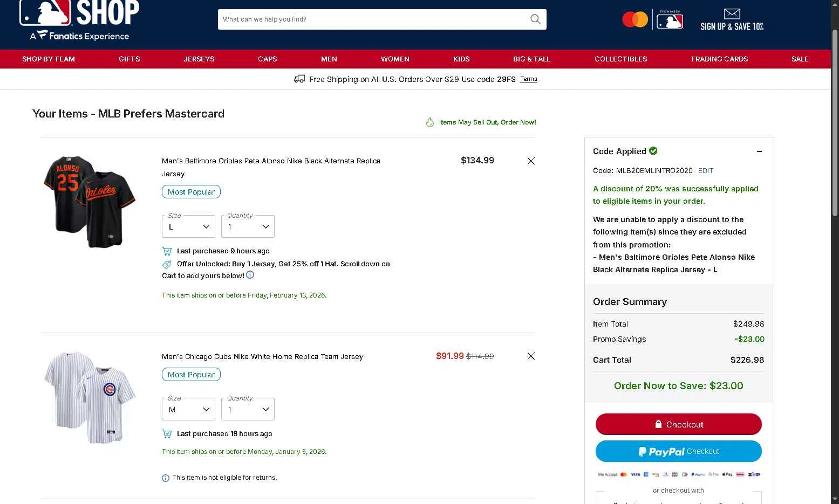The image size is (839, 504).
Task: Open Quantity dropdown for Orioles jersey
Action: (x=248, y=226)
